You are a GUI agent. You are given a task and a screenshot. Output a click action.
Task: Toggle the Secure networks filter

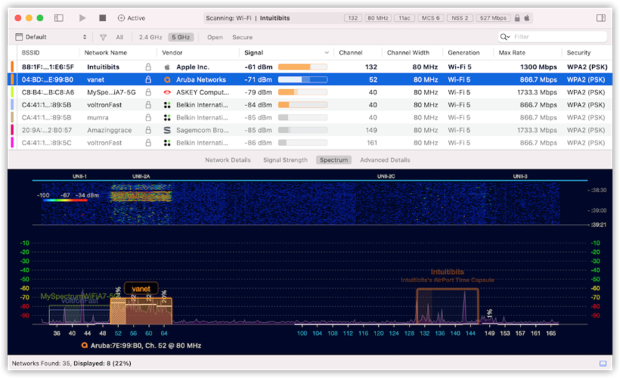tap(242, 37)
